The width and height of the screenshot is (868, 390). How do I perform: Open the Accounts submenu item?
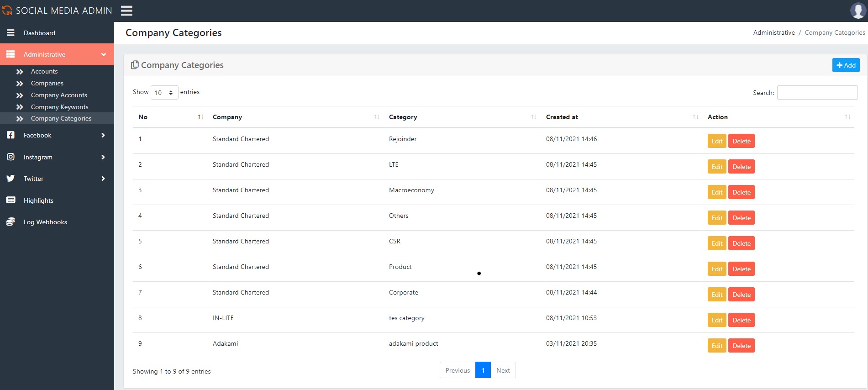(44, 71)
